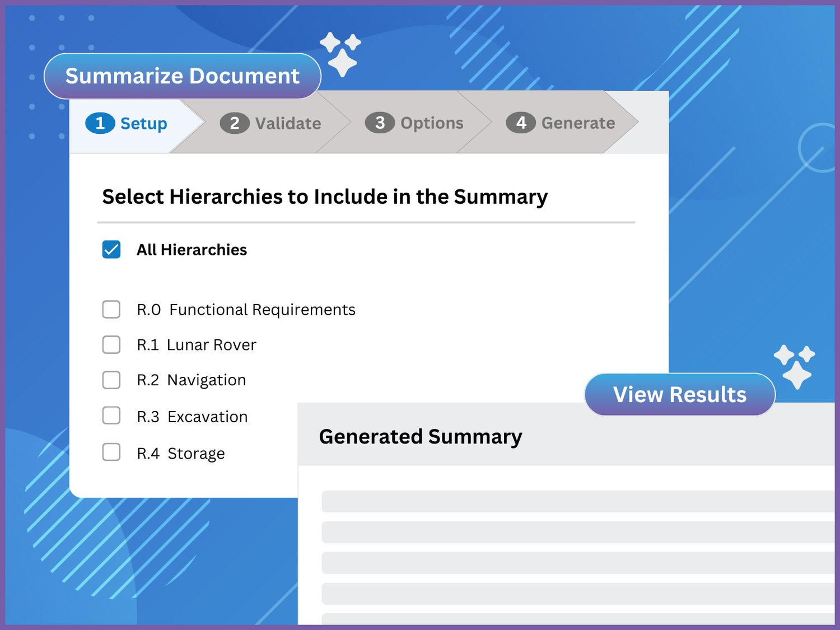This screenshot has width=840, height=630.
Task: Click the sparkle icon near View Results
Action: [795, 367]
